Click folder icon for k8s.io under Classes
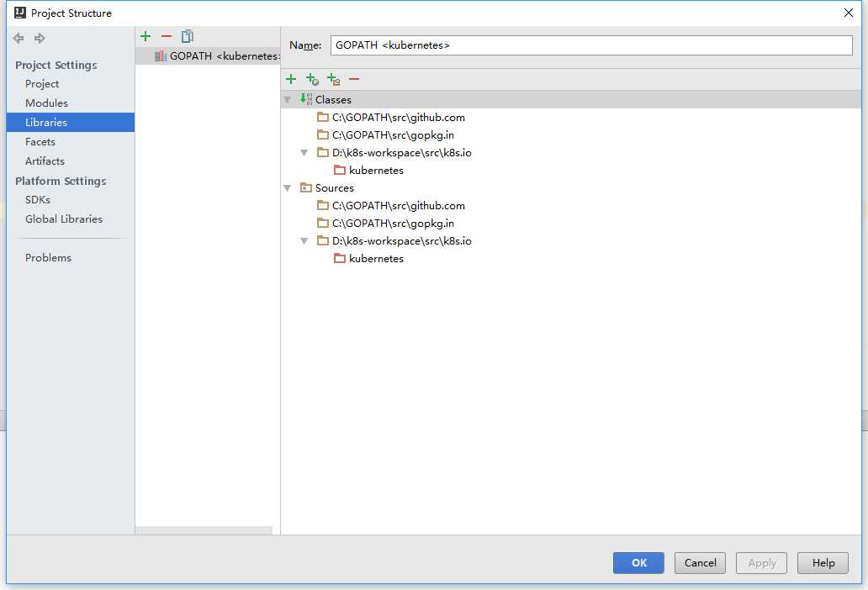The width and height of the screenshot is (868, 590). (323, 153)
